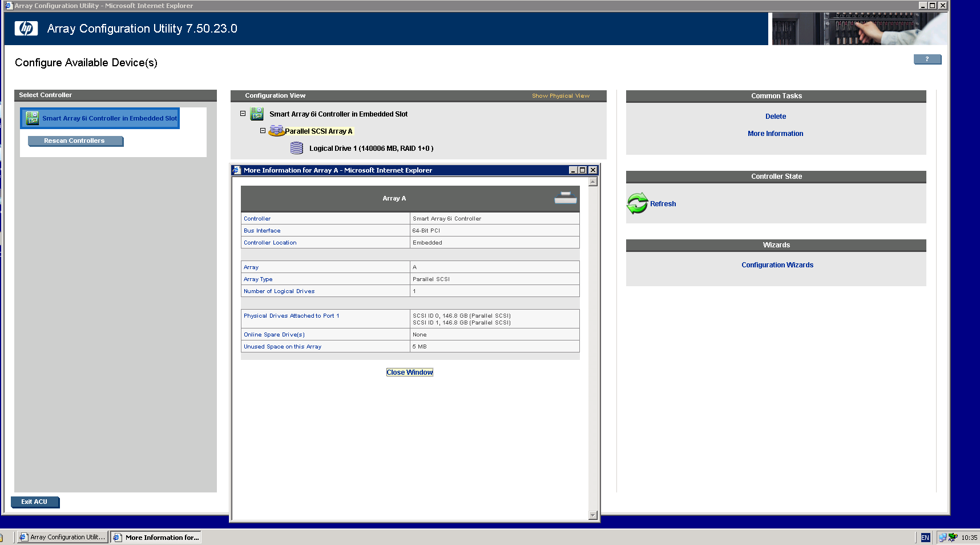Maximize the More Information popup window
This screenshot has width=980, height=545.
point(583,170)
